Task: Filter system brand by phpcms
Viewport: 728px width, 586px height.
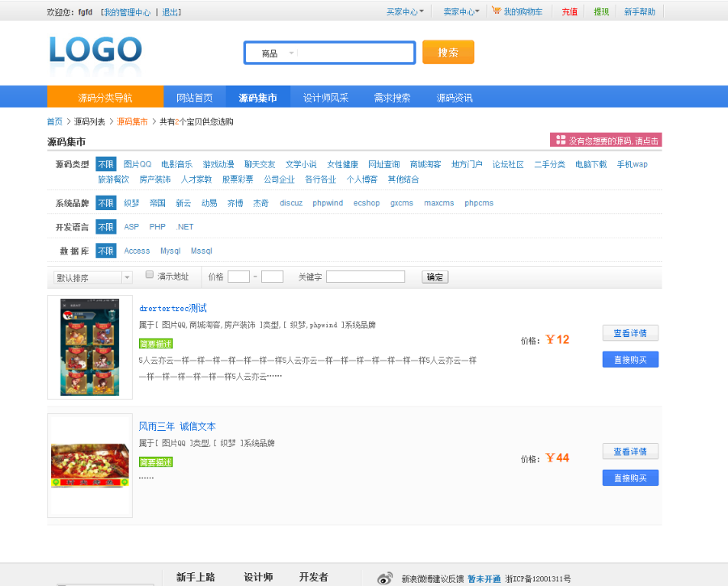Action: pos(479,203)
